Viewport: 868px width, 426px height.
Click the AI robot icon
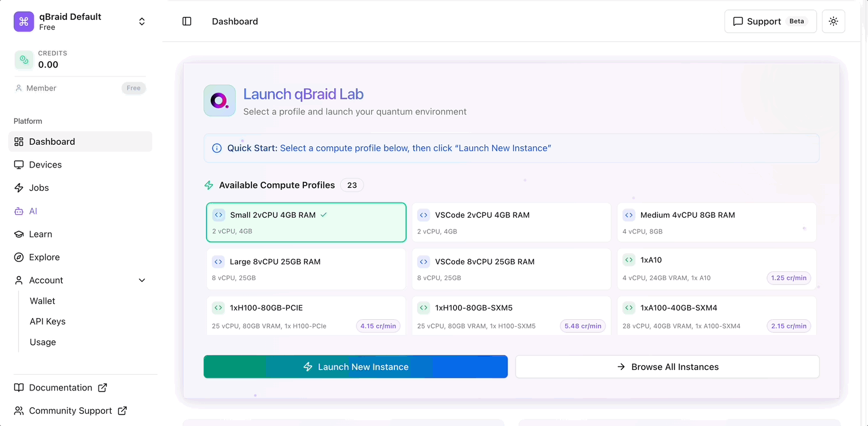(x=19, y=211)
